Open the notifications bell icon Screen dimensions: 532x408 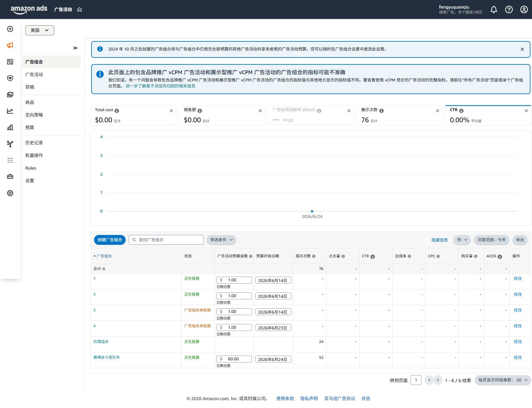click(x=494, y=9)
